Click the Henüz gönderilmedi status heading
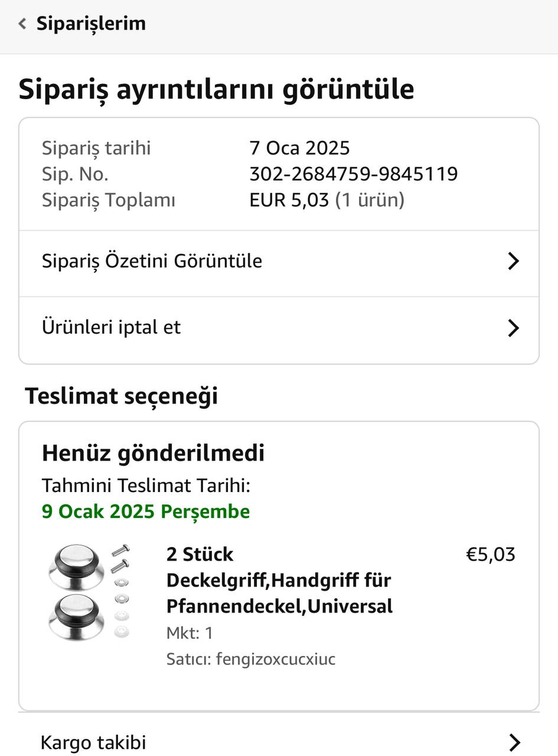The image size is (558, 756). (x=153, y=453)
